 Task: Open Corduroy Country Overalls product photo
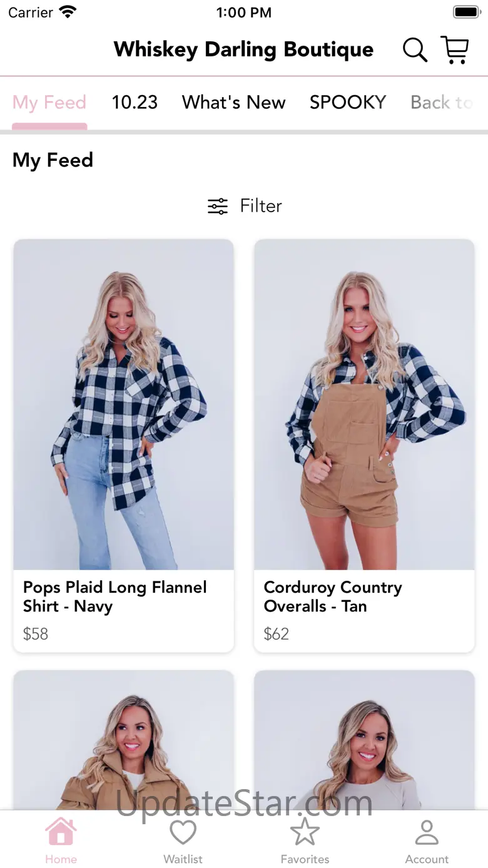point(364,404)
